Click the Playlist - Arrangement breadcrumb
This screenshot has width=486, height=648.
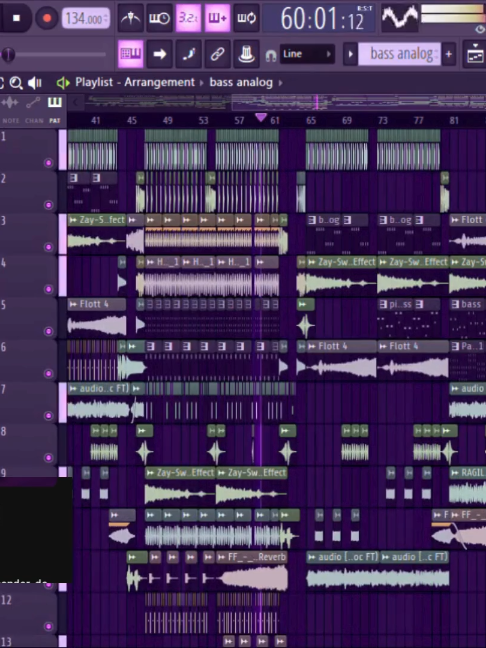[135, 82]
